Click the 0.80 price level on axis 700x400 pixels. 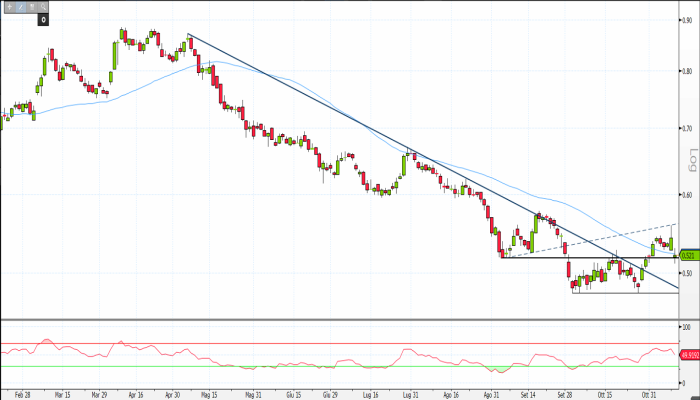[x=687, y=71]
